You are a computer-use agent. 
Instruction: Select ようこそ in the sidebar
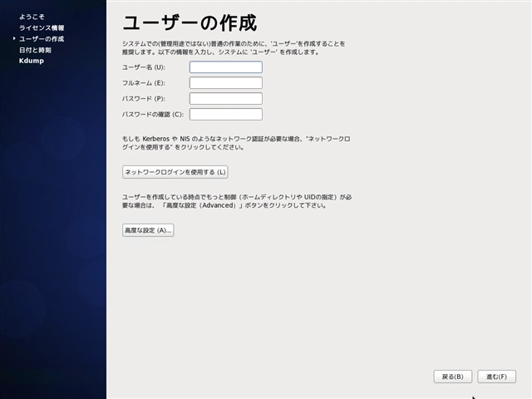pos(32,17)
